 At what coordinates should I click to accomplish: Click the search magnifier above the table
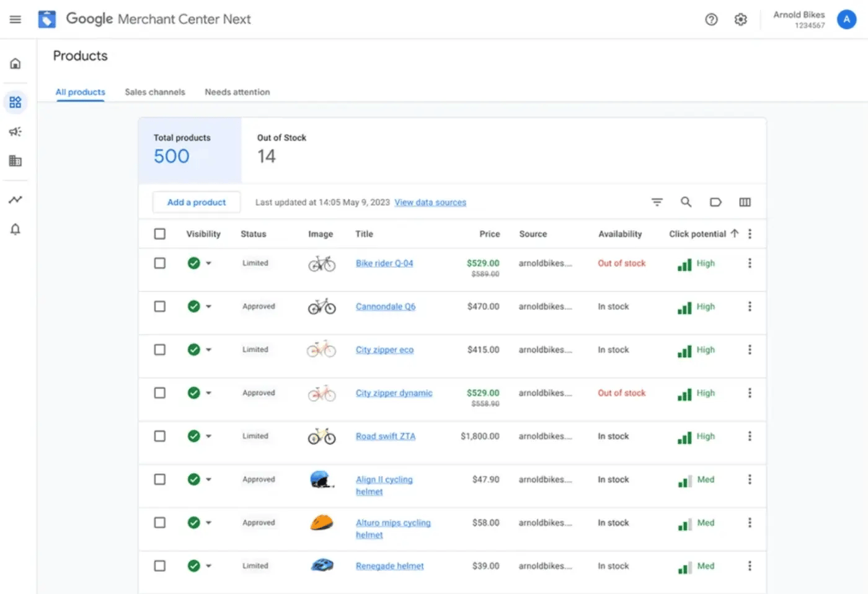(686, 202)
